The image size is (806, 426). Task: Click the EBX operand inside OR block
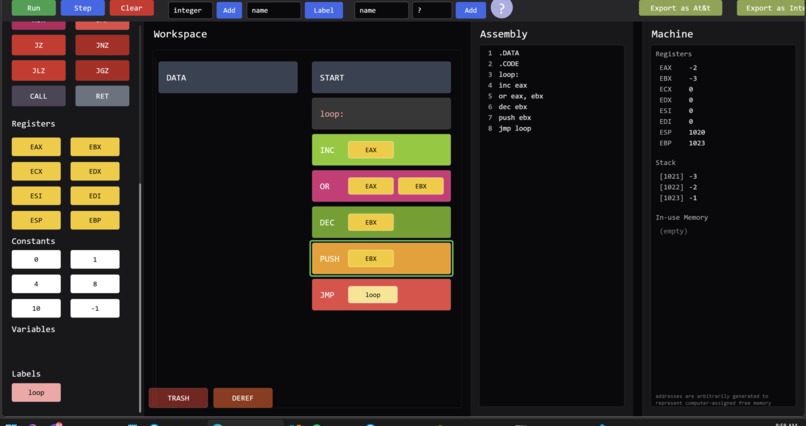420,186
